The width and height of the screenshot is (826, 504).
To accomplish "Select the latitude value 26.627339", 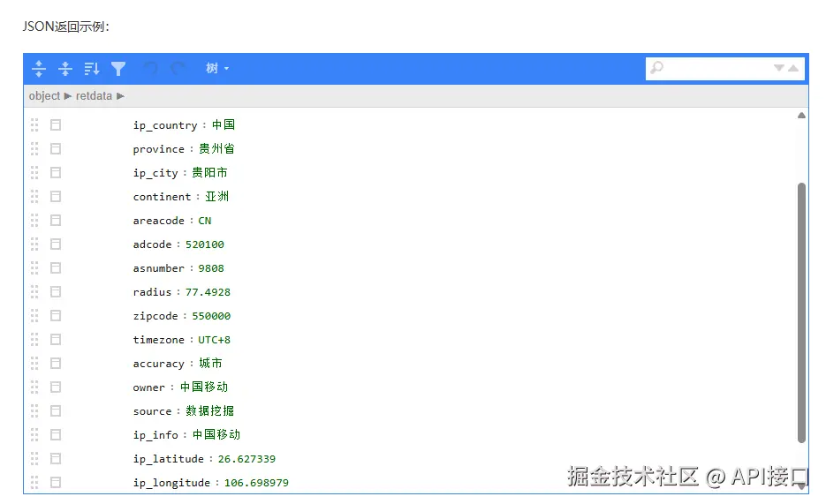I will pos(246,459).
